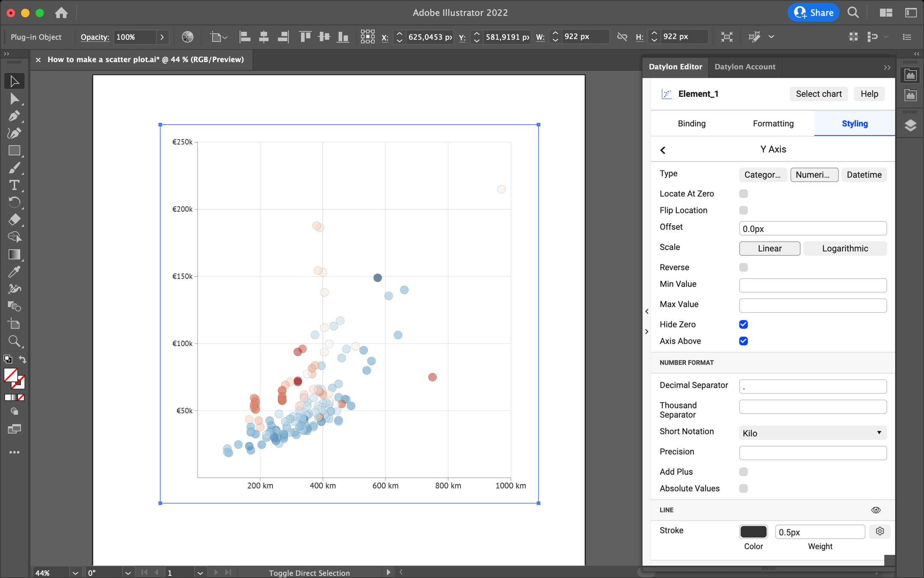This screenshot has width=924, height=578.
Task: Click the Max Value input field
Action: (811, 305)
